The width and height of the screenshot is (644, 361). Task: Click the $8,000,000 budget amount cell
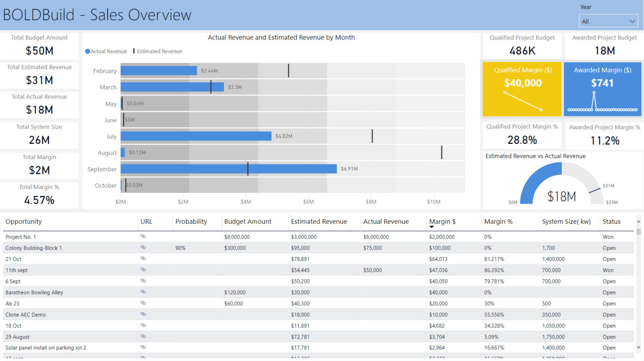[237, 237]
